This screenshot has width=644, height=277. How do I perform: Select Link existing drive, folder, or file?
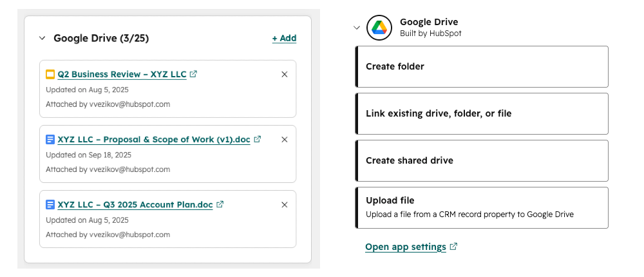click(x=482, y=113)
